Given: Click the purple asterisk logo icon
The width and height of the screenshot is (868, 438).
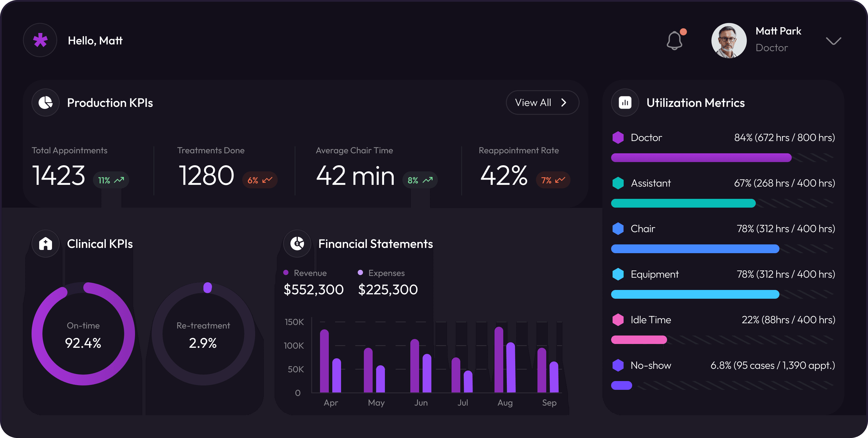Looking at the screenshot, I should click(x=40, y=40).
